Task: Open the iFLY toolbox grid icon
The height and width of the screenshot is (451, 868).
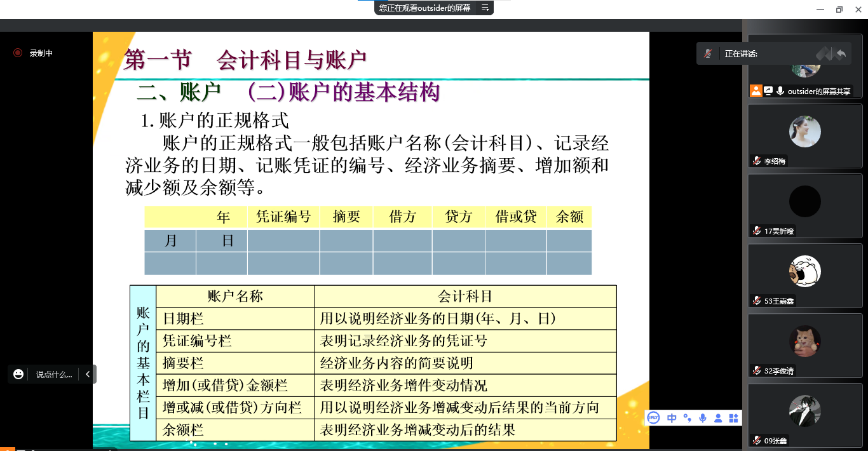Action: tap(734, 418)
